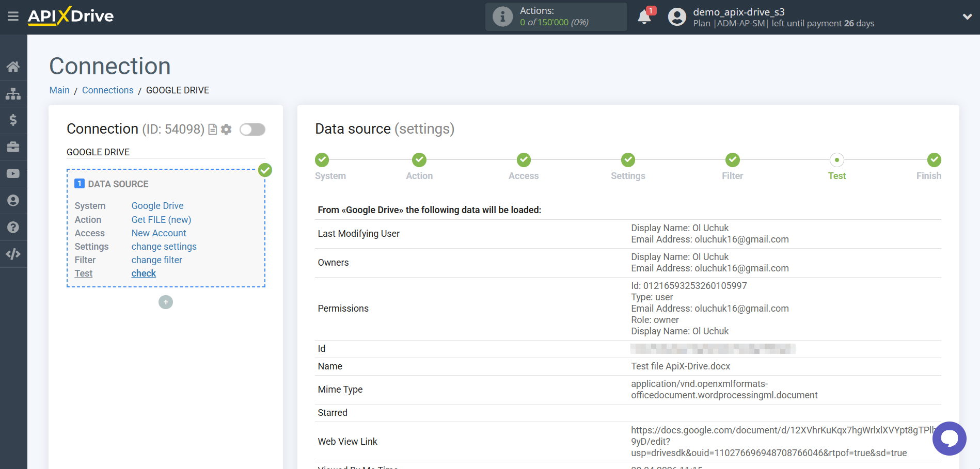Click the Main breadcrumb link
The image size is (980, 469).
[59, 90]
